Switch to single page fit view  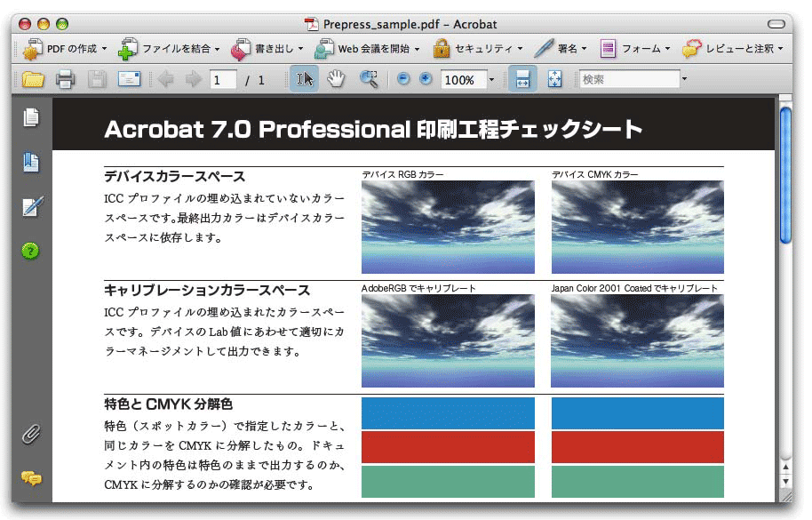(x=554, y=79)
